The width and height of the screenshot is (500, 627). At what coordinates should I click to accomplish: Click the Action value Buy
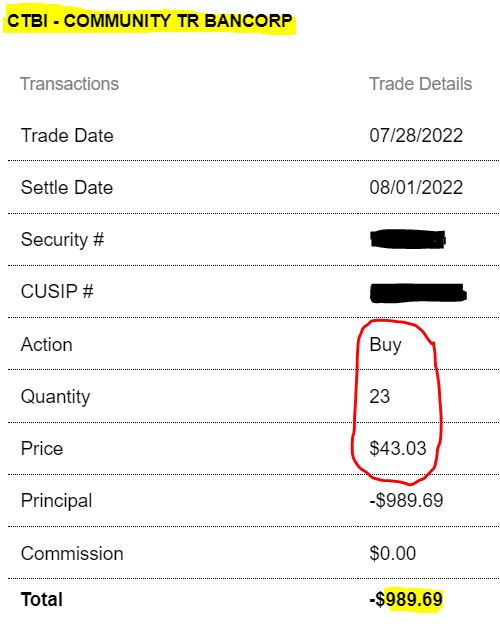[385, 345]
